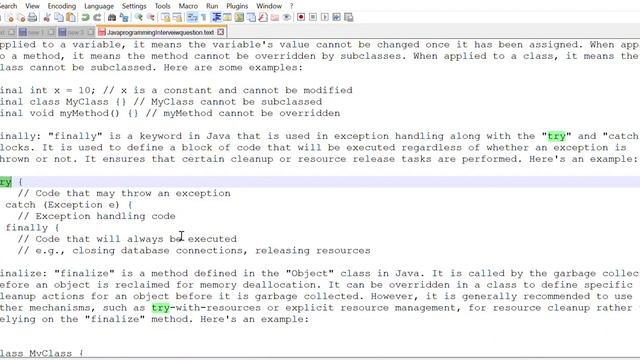Click highlighted "try" in "try-with-resources"
This screenshot has height=360, width=640.
(x=160, y=307)
